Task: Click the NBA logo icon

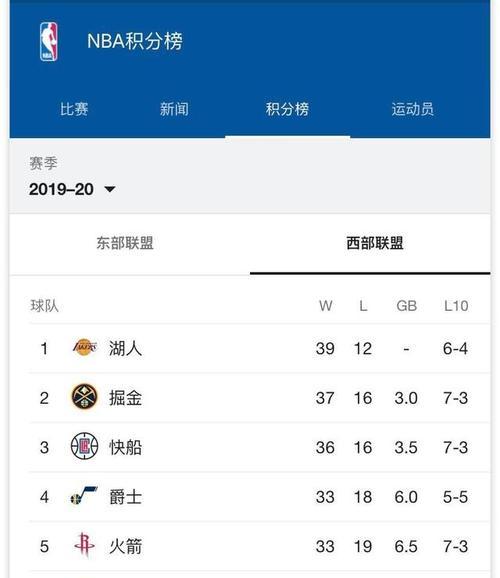Action: 49,41
